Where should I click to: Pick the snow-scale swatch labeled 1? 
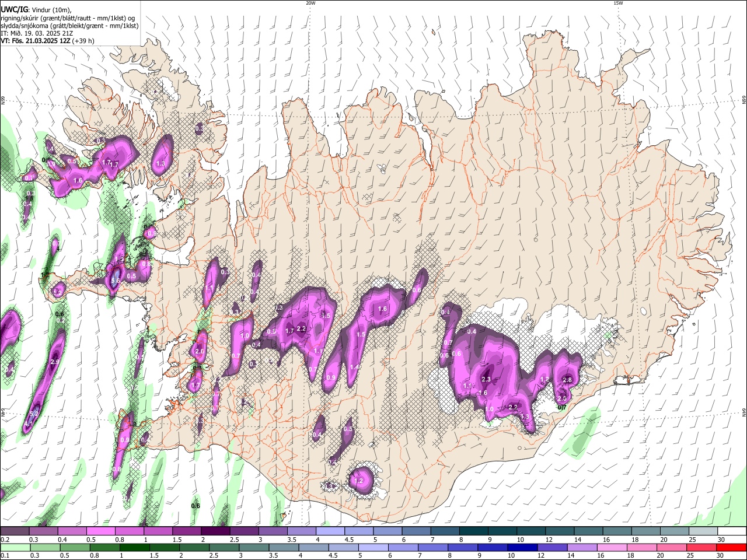click(158, 531)
